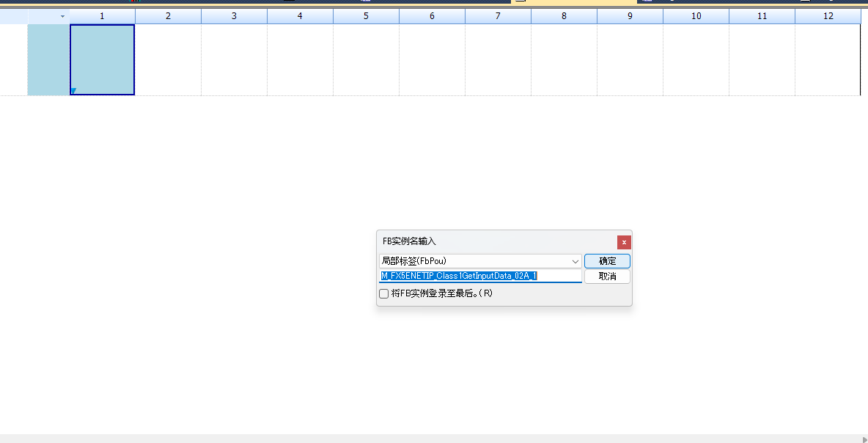Cancel the dialog with 取消
This screenshot has width=868, height=443.
coord(607,277)
